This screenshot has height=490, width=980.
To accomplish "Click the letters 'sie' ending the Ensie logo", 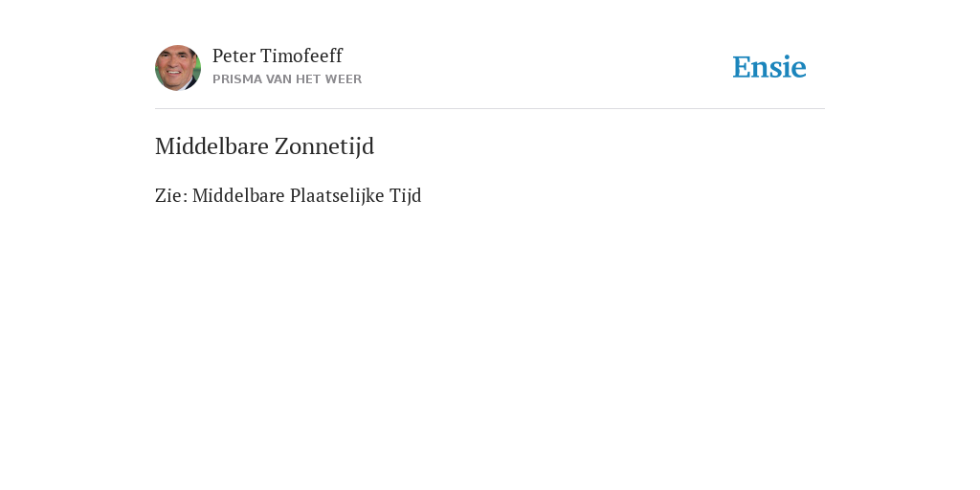I will click(x=789, y=67).
